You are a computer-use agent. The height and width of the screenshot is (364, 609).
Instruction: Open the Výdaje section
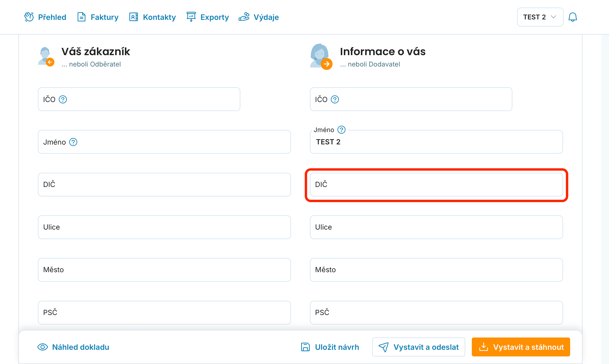click(259, 17)
